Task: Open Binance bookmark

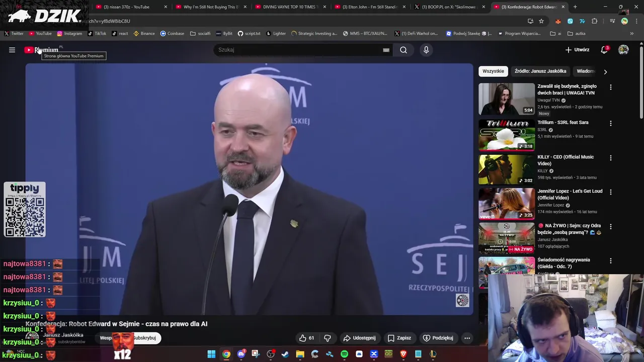Action: point(144,34)
